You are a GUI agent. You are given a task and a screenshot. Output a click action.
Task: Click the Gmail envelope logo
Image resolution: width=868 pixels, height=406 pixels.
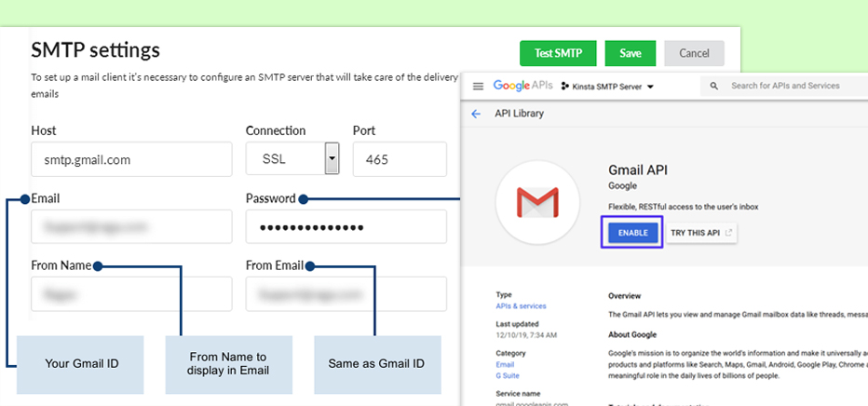[x=537, y=202]
